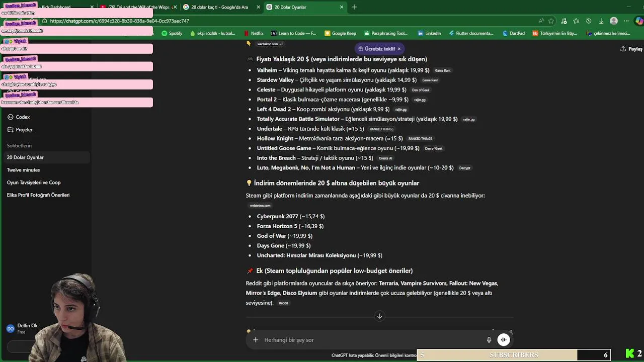The height and width of the screenshot is (362, 644).
Task: Start voice mode with the waveform button
Action: 504,340
